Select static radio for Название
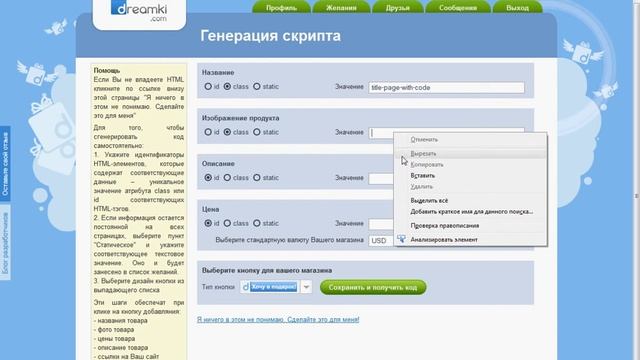640x360 pixels. tap(257, 87)
